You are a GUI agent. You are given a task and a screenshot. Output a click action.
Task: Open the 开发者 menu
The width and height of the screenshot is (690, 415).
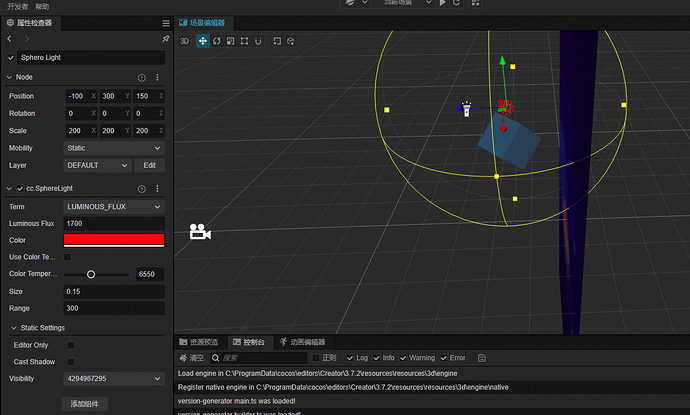15,6
